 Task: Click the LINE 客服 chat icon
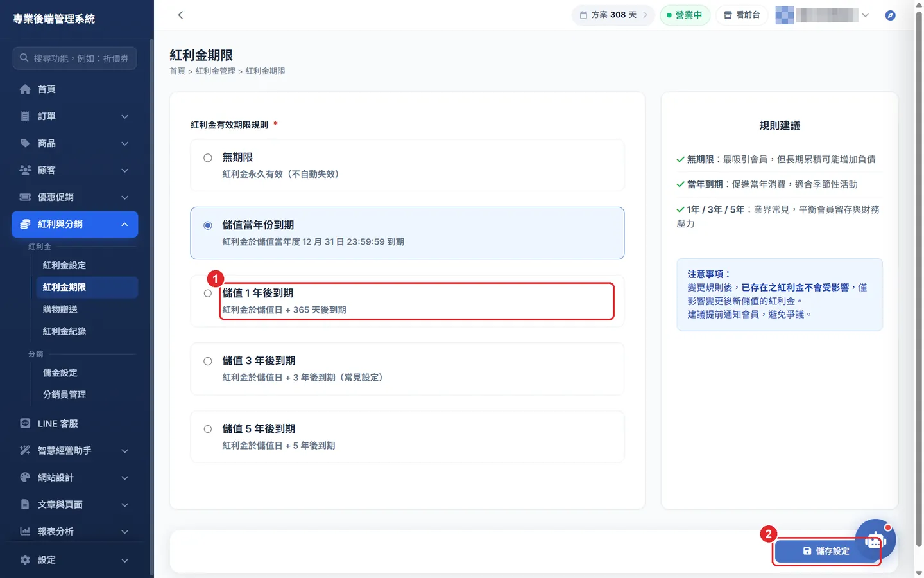[x=25, y=424]
